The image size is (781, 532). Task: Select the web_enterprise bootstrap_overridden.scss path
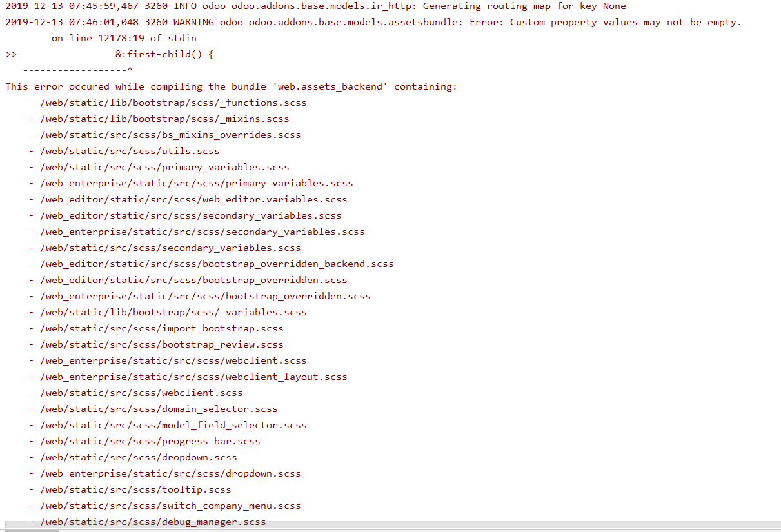205,296
